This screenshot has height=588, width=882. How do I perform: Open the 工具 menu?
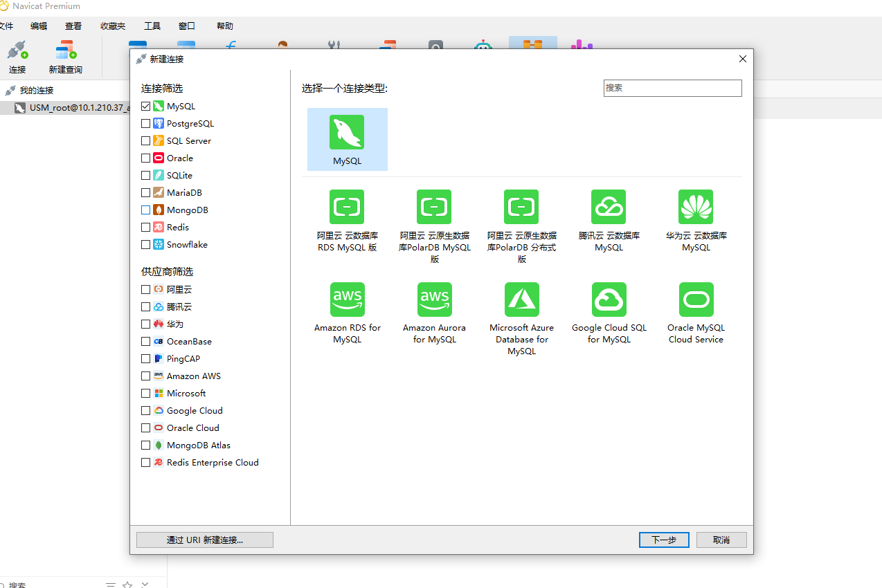pyautogui.click(x=152, y=26)
